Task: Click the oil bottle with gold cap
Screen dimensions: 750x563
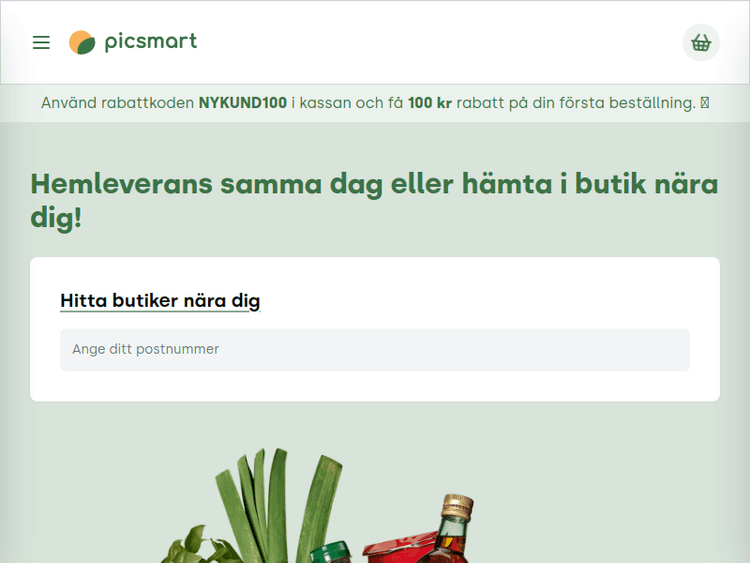Action: pos(447,529)
